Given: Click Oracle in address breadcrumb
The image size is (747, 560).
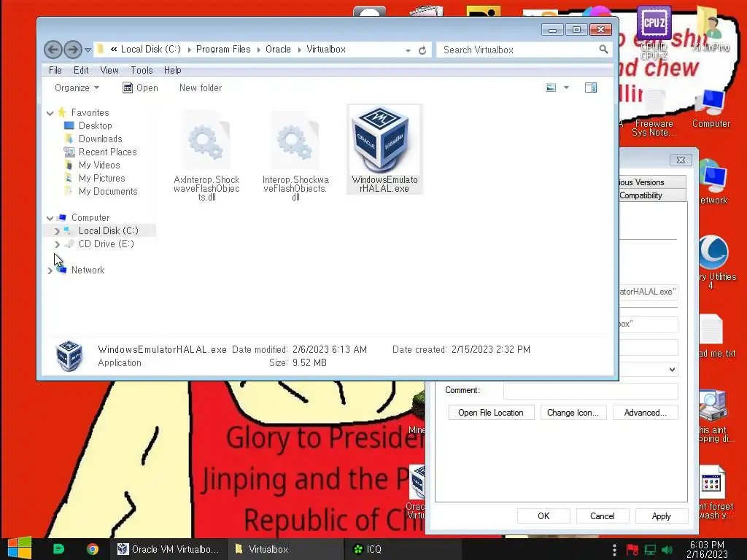Looking at the screenshot, I should 278,49.
